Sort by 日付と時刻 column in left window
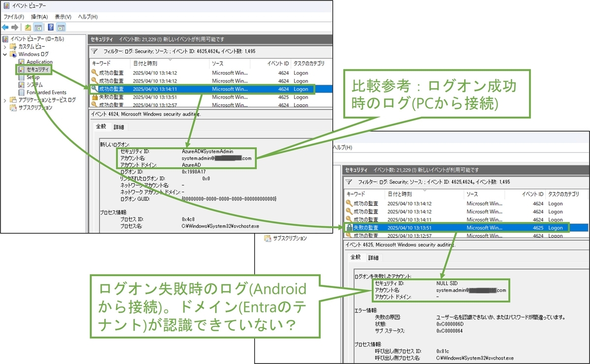The image size is (590, 364). click(x=170, y=63)
